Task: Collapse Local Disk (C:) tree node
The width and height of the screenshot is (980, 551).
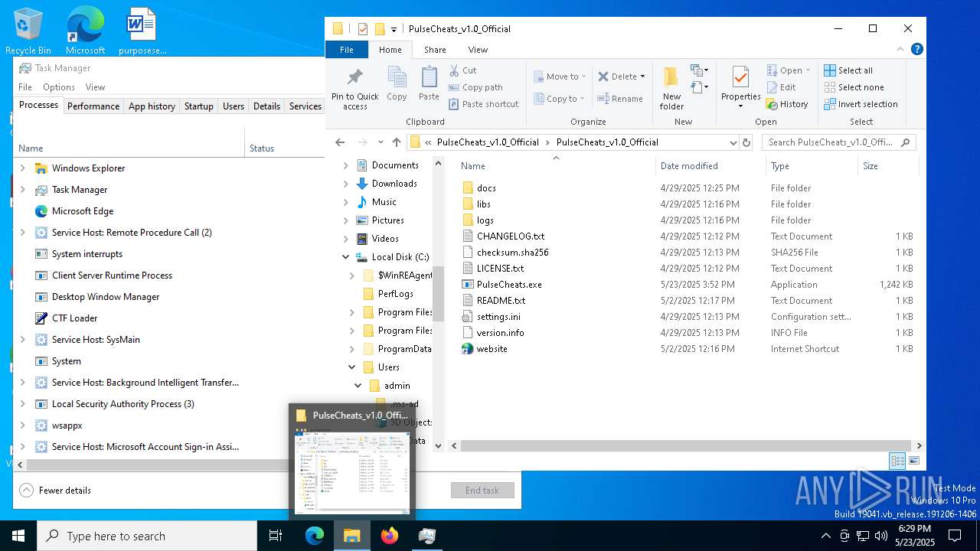Action: coord(346,257)
